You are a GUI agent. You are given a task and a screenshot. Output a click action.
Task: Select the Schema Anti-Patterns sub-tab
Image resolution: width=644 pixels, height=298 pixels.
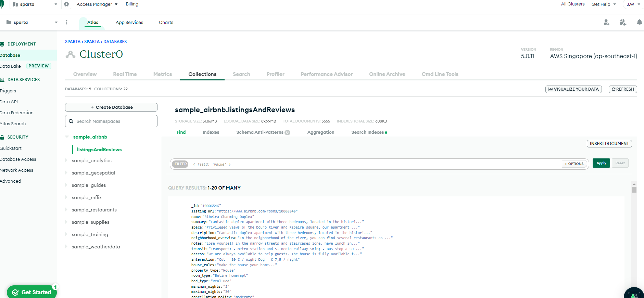click(x=263, y=132)
